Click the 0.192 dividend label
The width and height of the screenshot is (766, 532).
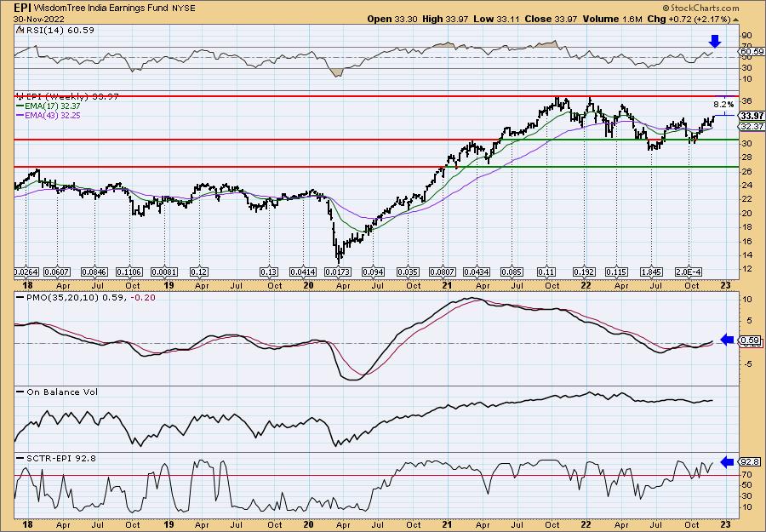[x=584, y=272]
